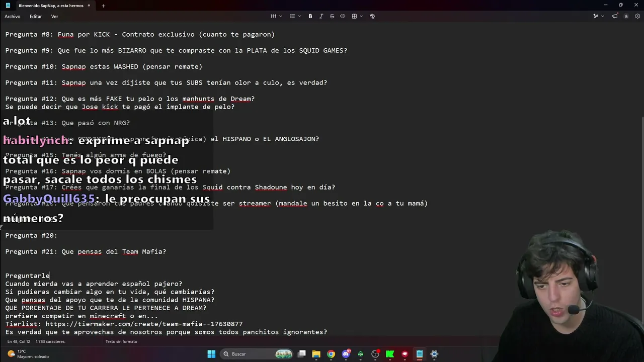Open the notifications megaphone icon

[615, 16]
